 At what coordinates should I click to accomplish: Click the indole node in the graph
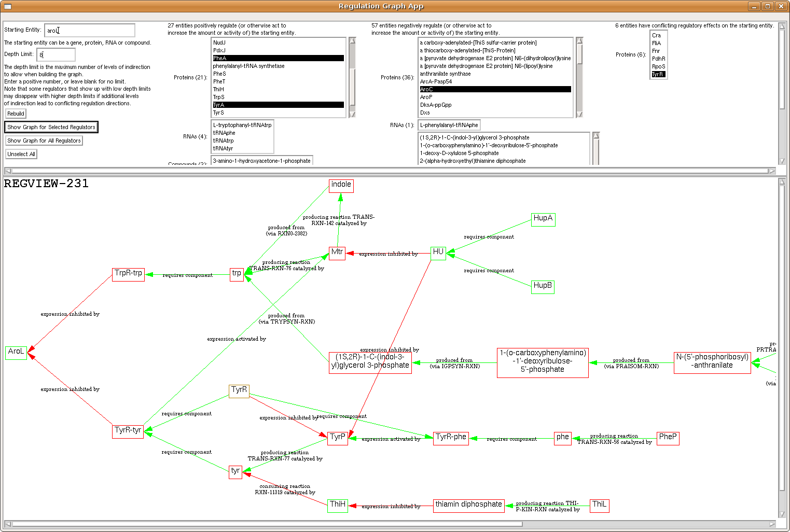pos(341,186)
